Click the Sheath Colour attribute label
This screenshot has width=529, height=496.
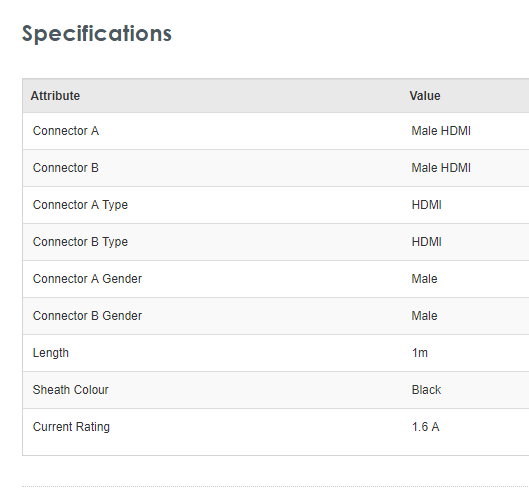point(71,390)
